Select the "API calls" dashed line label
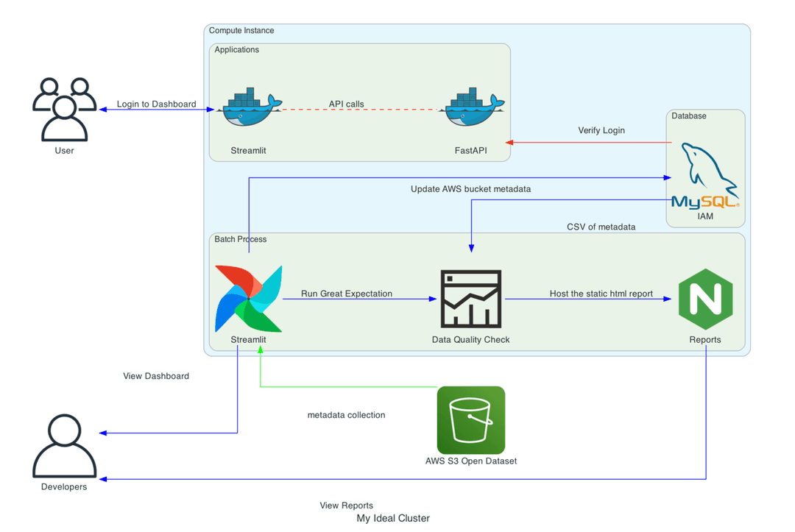 coord(346,104)
